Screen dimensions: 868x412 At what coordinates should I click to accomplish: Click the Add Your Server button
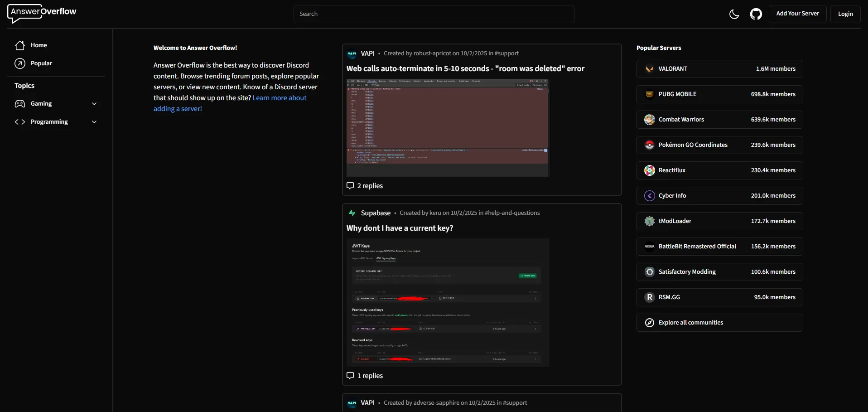click(x=797, y=14)
